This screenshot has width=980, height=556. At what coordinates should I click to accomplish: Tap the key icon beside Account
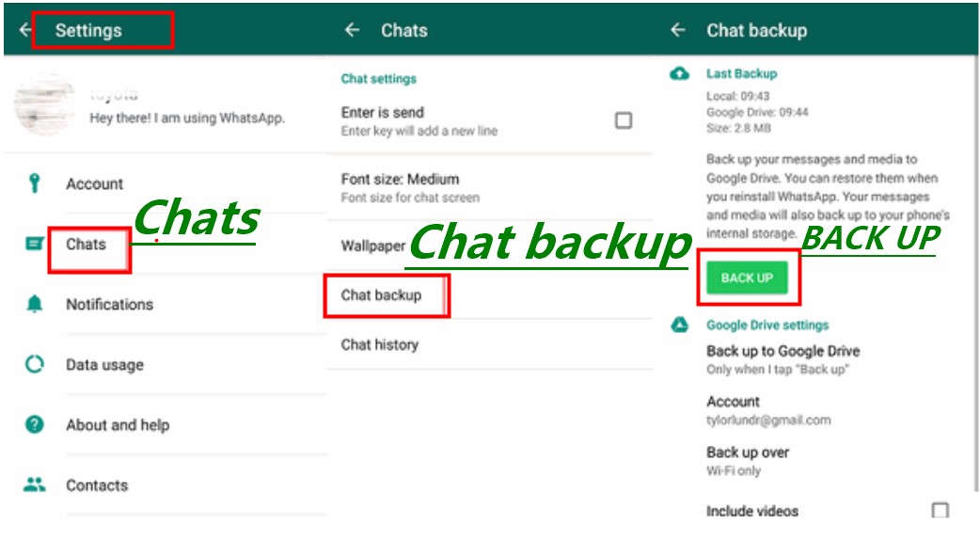pos(35,183)
